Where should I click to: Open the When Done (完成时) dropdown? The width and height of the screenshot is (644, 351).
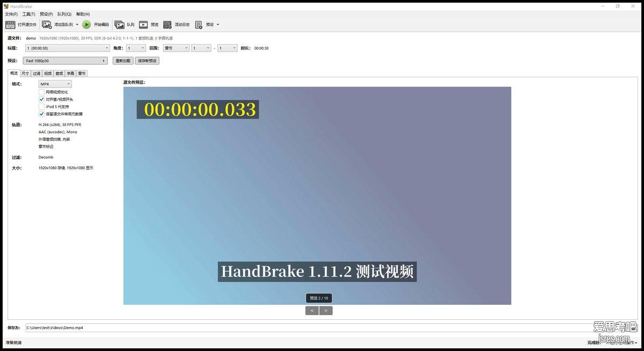(x=623, y=342)
